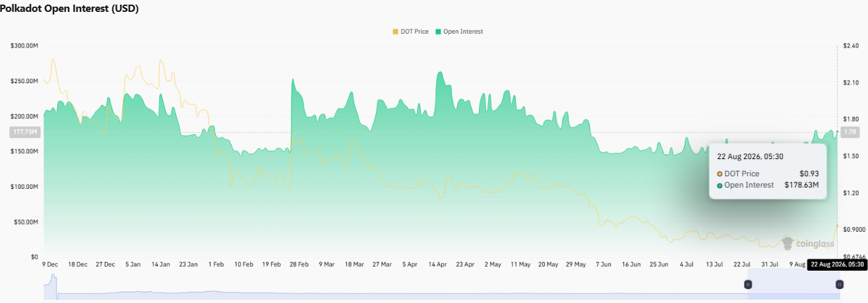
Task: Click the $1.80 right axis label
Action: coord(850,119)
